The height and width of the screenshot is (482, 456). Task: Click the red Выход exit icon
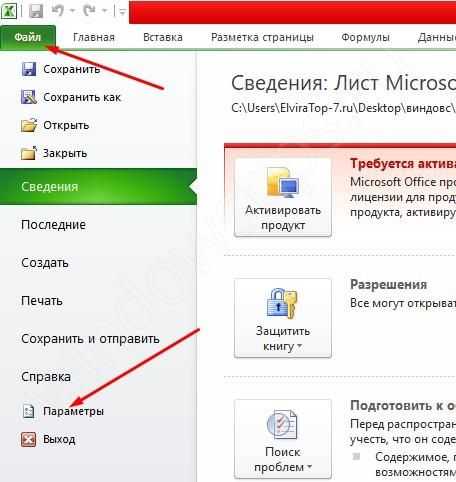coord(29,439)
